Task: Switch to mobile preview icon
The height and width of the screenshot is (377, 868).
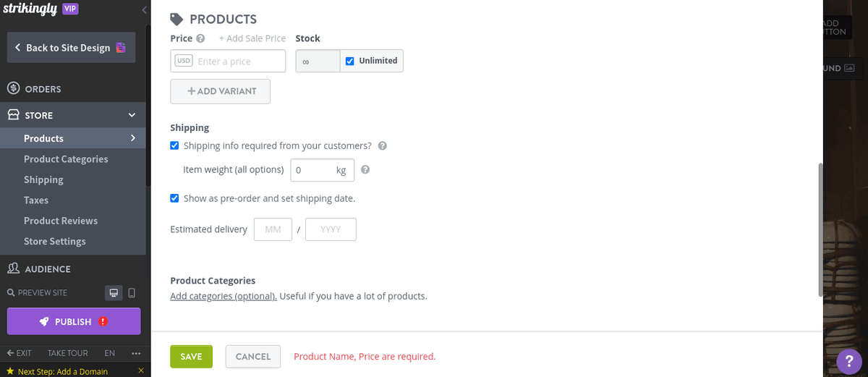Action: [132, 293]
